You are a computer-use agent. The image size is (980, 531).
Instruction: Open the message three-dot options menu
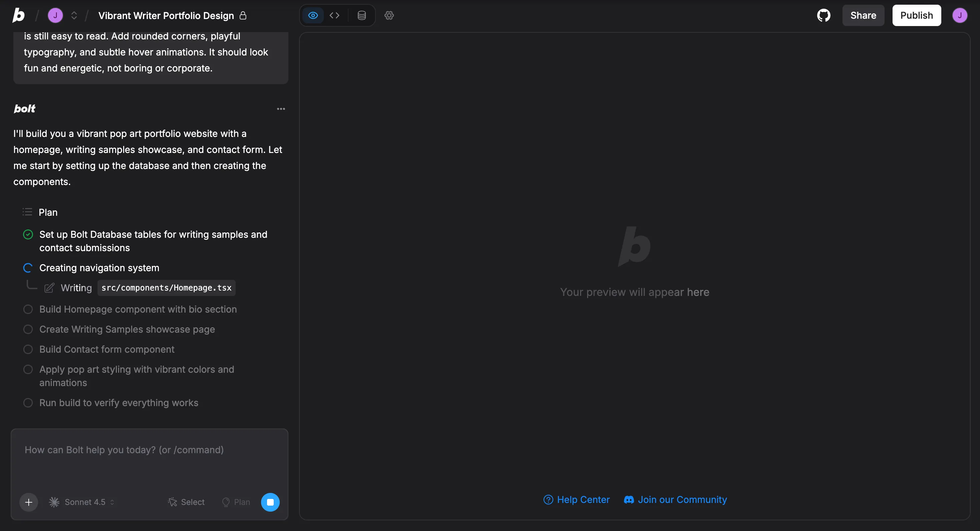(281, 109)
